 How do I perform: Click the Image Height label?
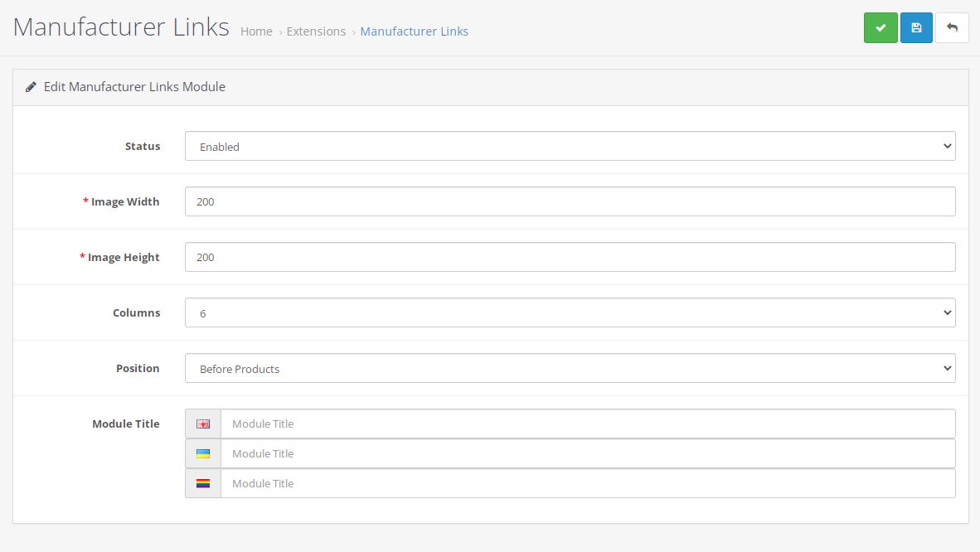coord(124,257)
